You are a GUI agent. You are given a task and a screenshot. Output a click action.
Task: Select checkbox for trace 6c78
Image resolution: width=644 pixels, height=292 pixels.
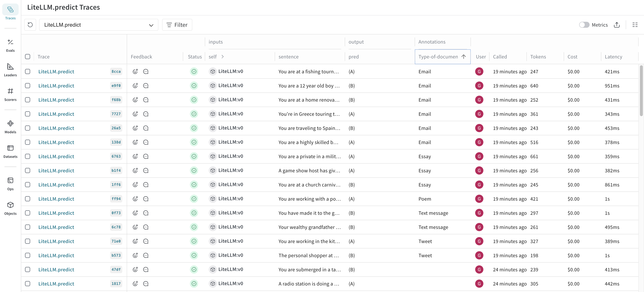[x=28, y=227]
